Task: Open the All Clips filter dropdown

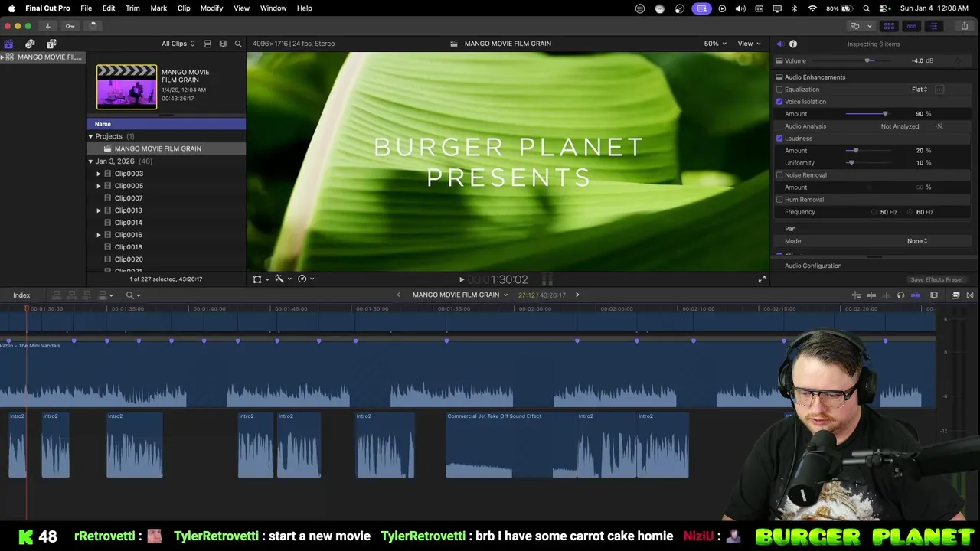Action: [178, 44]
